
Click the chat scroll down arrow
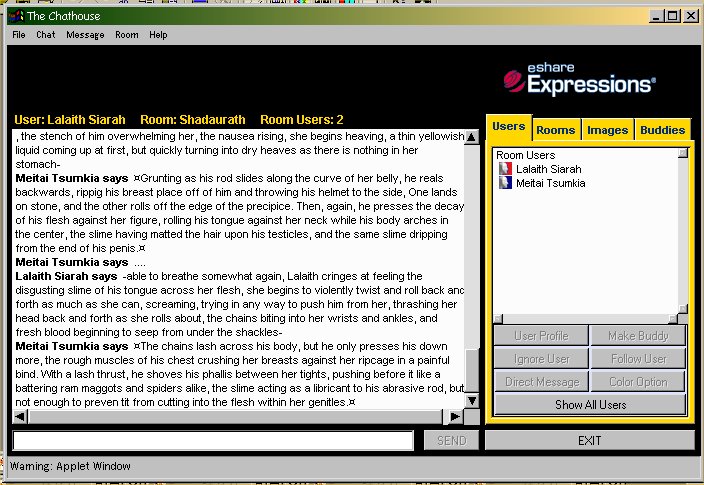coord(471,401)
